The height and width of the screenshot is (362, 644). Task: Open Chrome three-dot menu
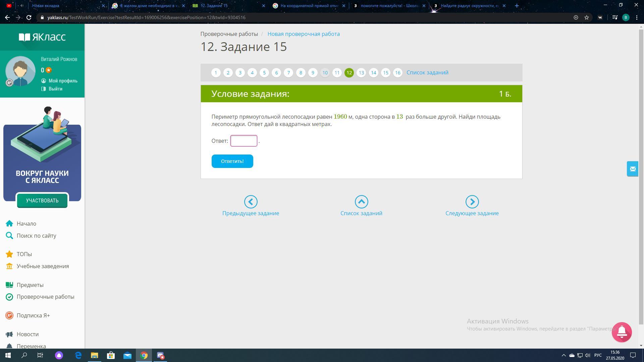(637, 17)
